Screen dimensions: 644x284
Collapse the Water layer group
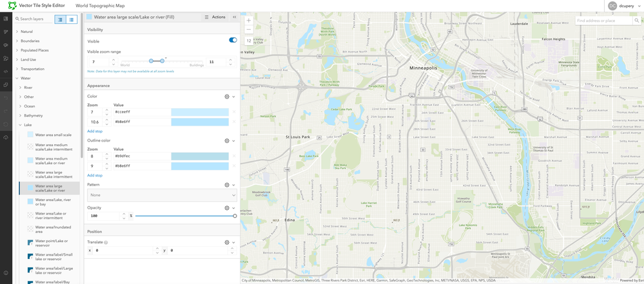point(17,78)
